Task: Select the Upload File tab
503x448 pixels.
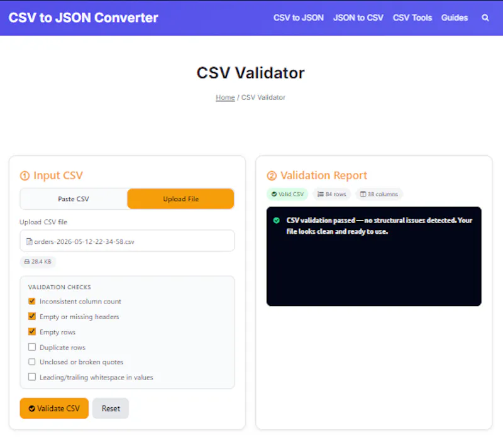Action: point(180,199)
